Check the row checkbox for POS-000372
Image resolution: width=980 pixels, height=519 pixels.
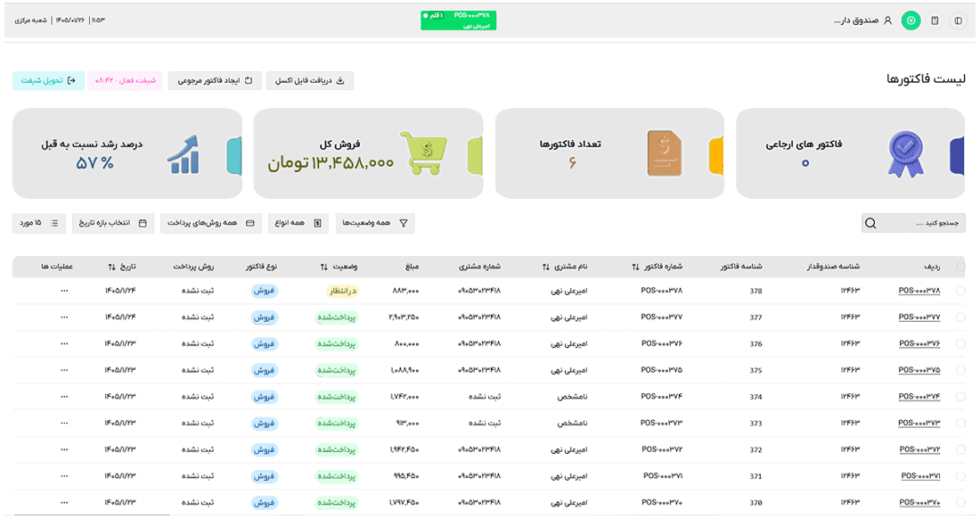(960, 449)
